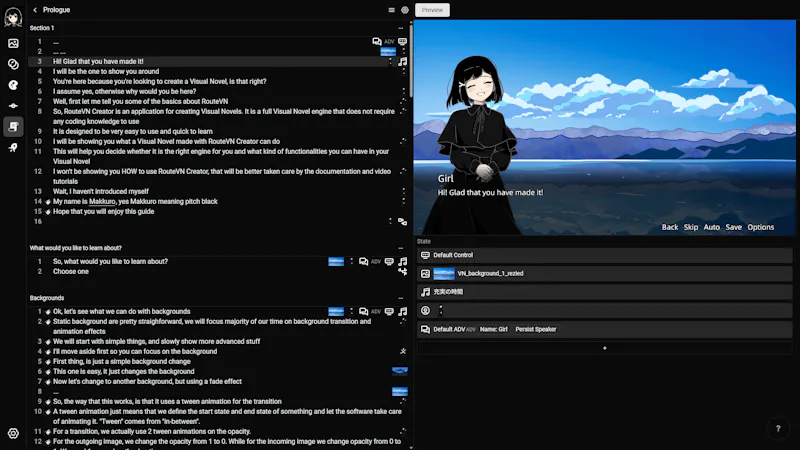This screenshot has width=800, height=450.
Task: Click the choice branch icon on 'Choose one' line
Action: [403, 271]
